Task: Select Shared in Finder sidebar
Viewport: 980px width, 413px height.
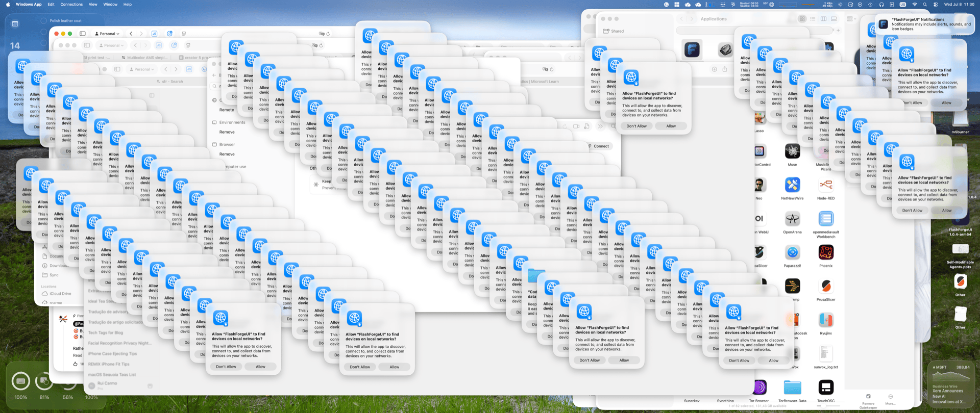Action: pyautogui.click(x=614, y=31)
